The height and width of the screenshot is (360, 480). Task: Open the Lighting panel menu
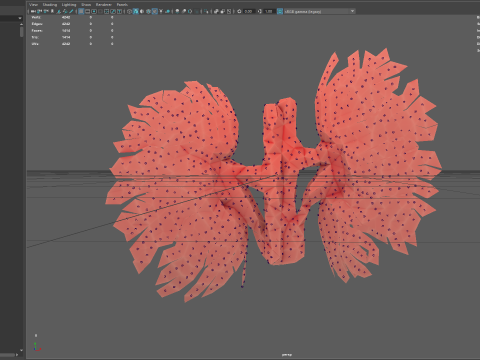(69, 5)
